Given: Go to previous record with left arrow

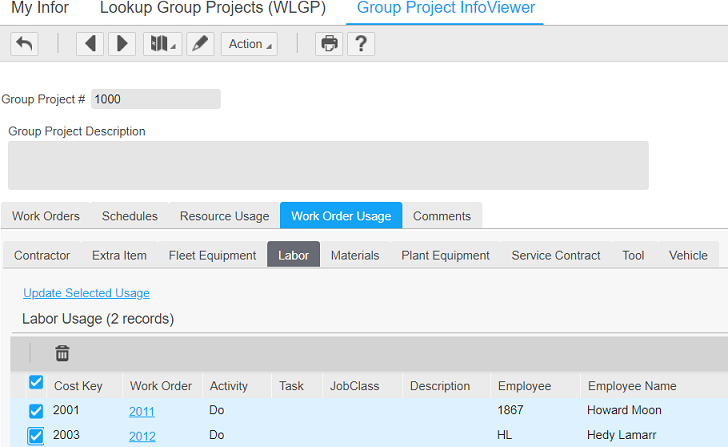Looking at the screenshot, I should tap(90, 44).
